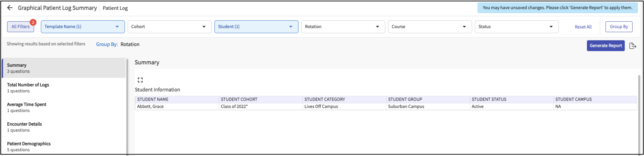Click the sidebar vertical scrollbar
Viewport: 644px width, 156px height.
click(x=127, y=105)
